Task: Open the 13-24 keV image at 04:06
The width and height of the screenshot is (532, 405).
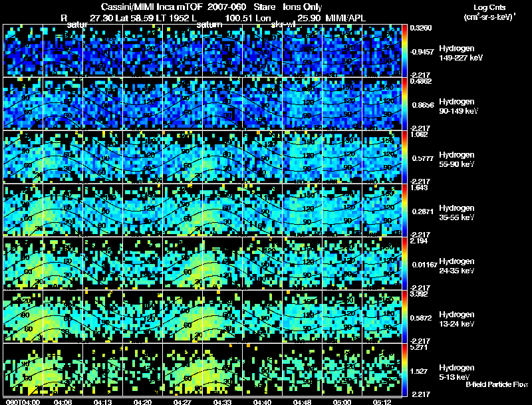Action: (x=63, y=317)
